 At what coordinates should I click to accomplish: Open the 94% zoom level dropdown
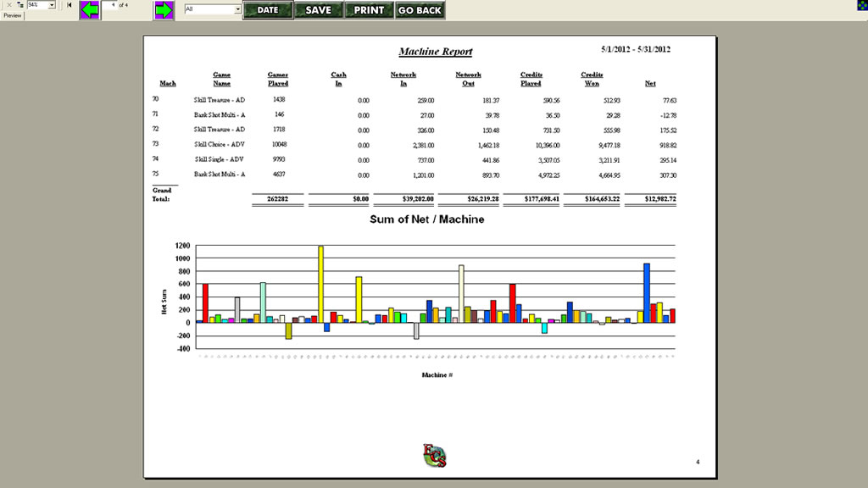[52, 5]
